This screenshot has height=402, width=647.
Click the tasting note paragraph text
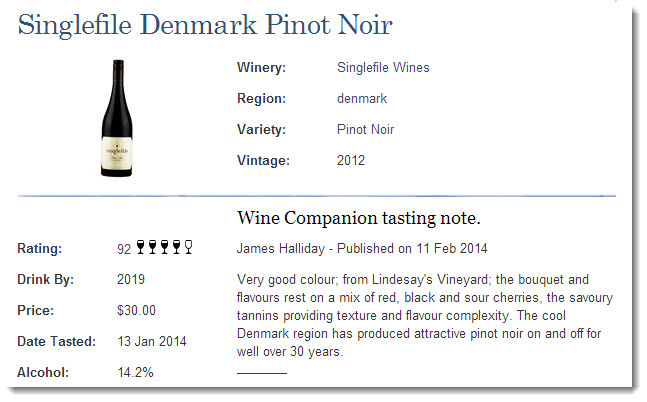(x=425, y=315)
